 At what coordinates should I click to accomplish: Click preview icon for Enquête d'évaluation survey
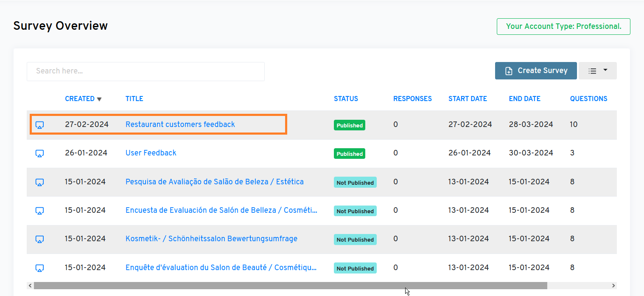(x=39, y=268)
